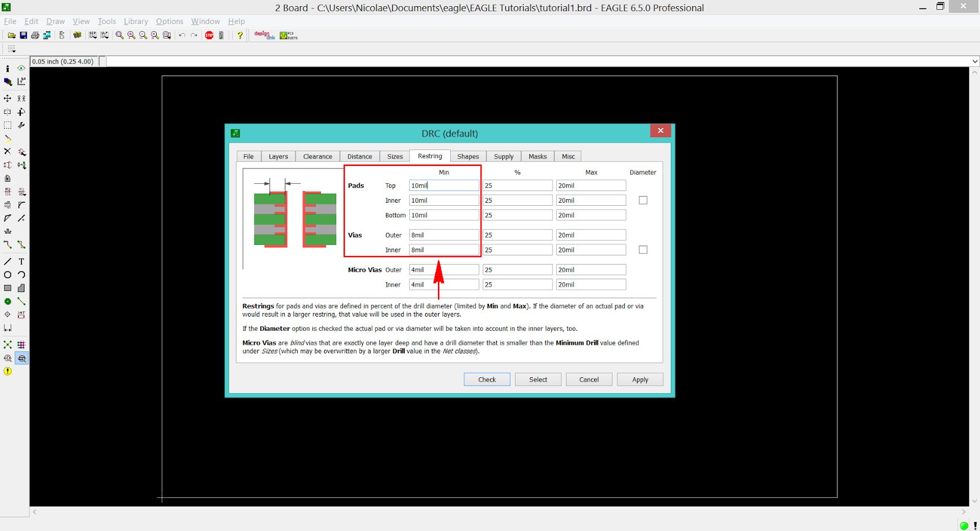Click the Open file folder icon
This screenshot has height=531, width=980.
pyautogui.click(x=12, y=36)
